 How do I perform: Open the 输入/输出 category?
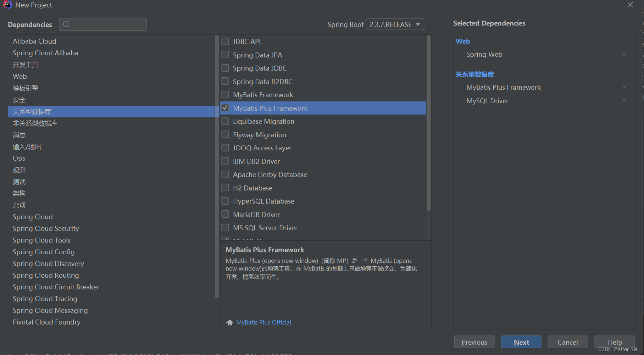click(111, 146)
